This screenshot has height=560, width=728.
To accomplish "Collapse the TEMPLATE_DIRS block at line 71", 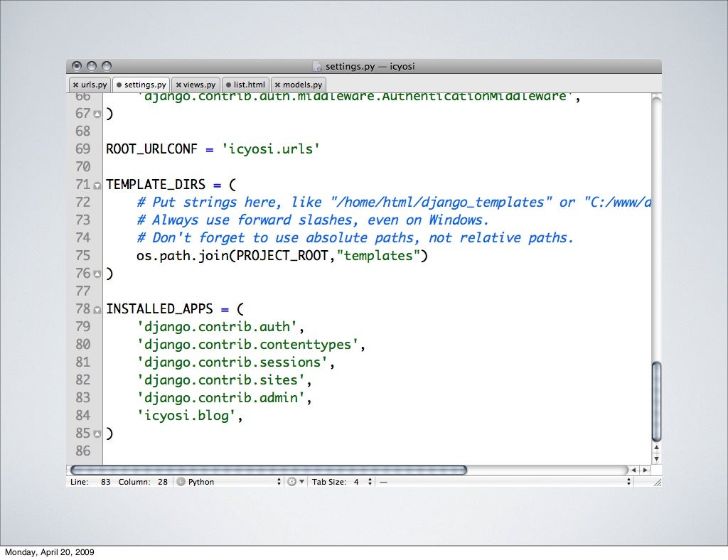I will click(x=97, y=185).
